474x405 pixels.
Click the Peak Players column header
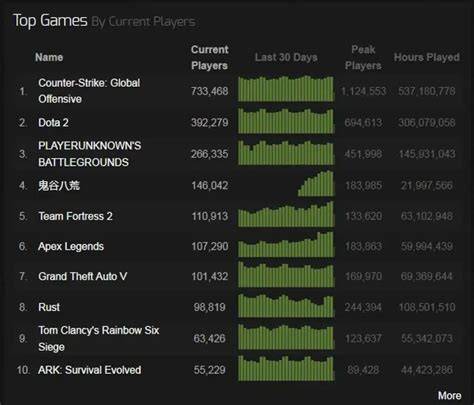(363, 58)
